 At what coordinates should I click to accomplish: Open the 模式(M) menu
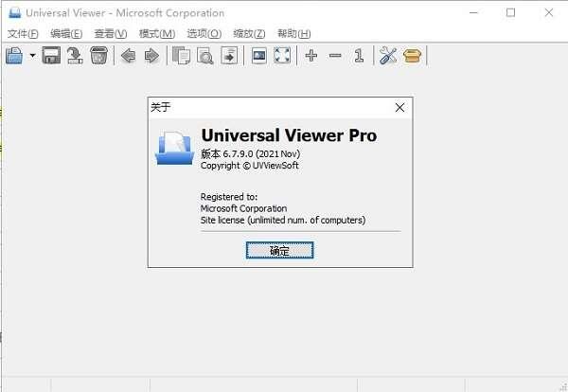[157, 33]
